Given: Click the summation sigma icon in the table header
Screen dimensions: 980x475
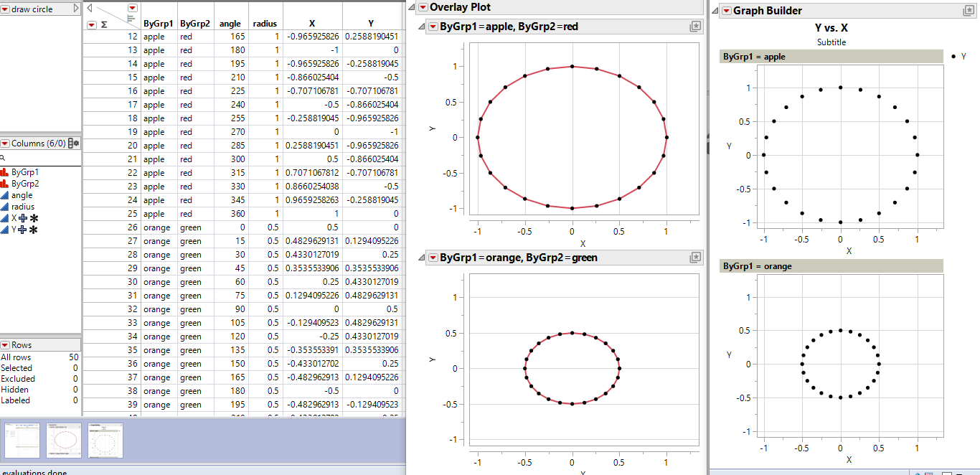Looking at the screenshot, I should click(103, 24).
